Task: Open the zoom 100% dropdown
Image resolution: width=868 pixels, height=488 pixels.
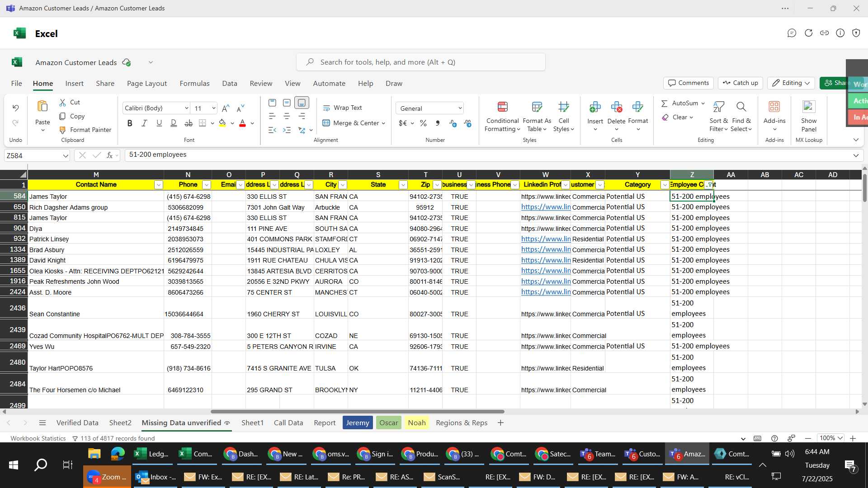Action: point(831,438)
